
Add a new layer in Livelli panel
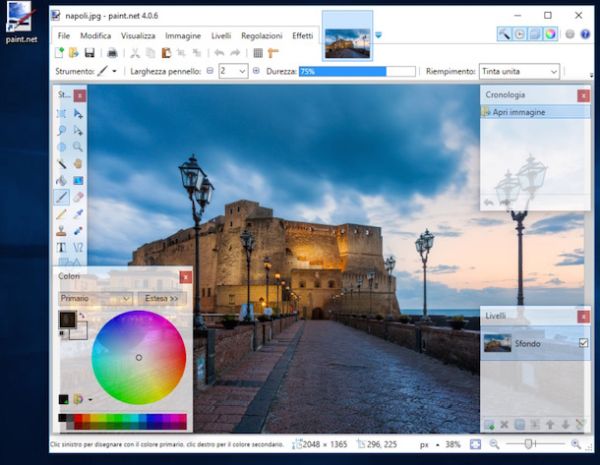tap(490, 425)
